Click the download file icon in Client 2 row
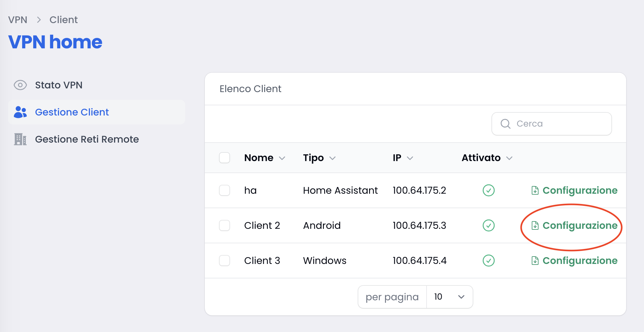The height and width of the screenshot is (332, 644). pyautogui.click(x=535, y=225)
